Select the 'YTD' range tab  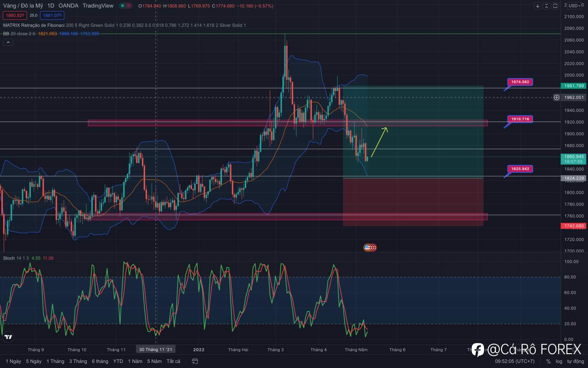[x=118, y=361]
